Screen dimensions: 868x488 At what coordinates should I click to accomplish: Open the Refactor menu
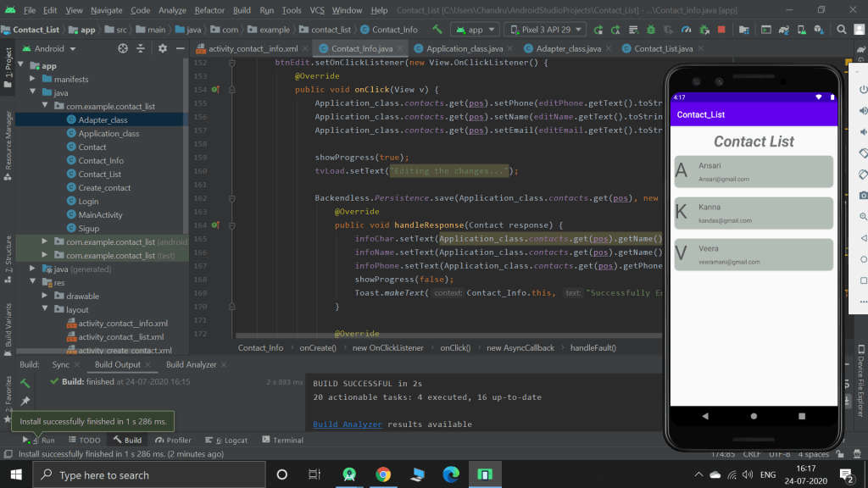coord(209,10)
